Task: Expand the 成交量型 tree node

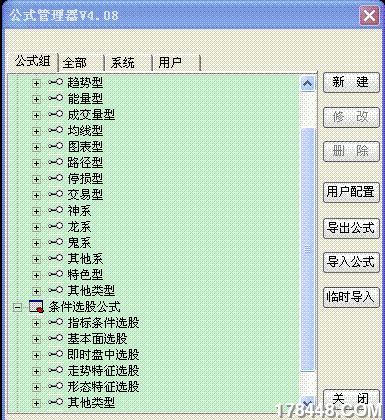Action: 36,115
